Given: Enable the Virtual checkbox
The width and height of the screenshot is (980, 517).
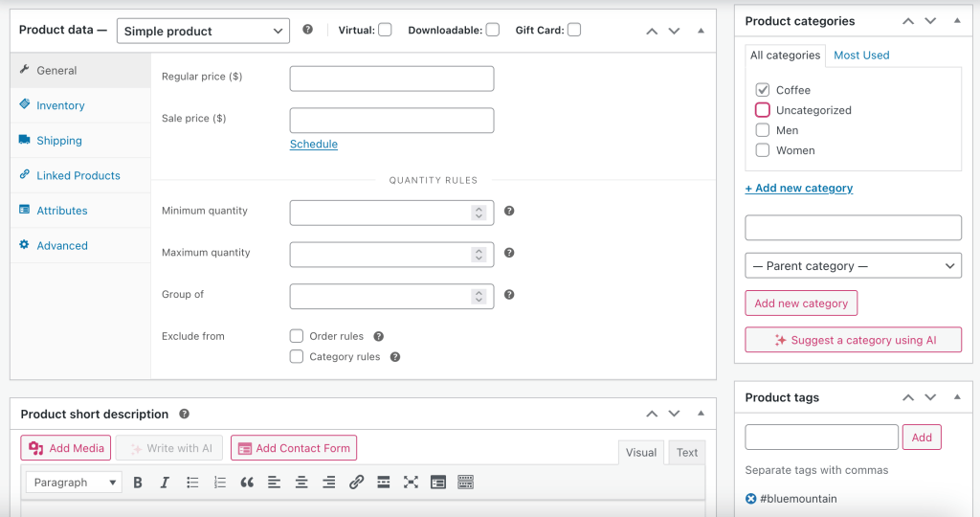Looking at the screenshot, I should point(385,30).
